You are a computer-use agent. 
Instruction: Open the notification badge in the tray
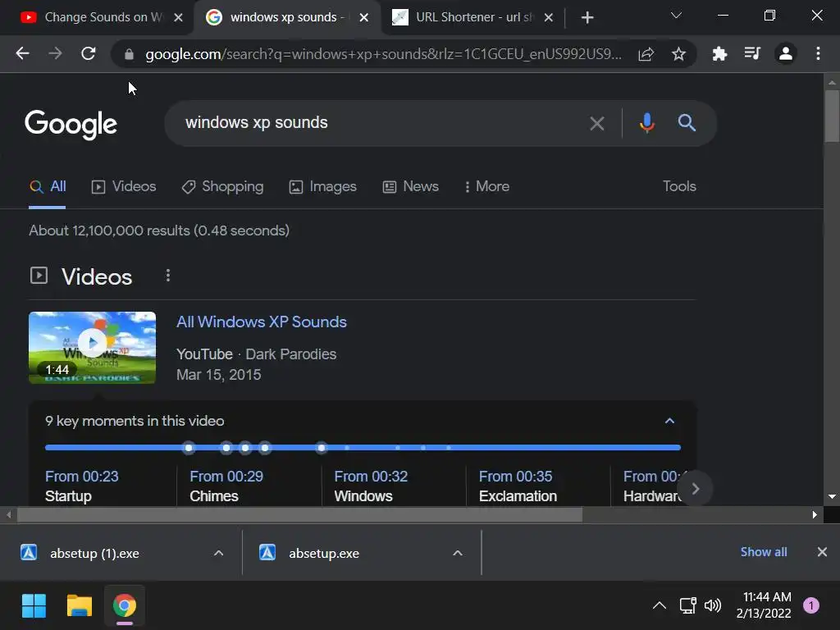pyautogui.click(x=811, y=605)
